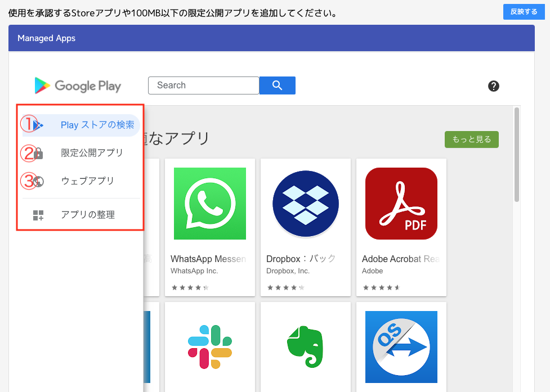Click the Google Play logo
Viewport: 550px width, 392px height.
(78, 85)
